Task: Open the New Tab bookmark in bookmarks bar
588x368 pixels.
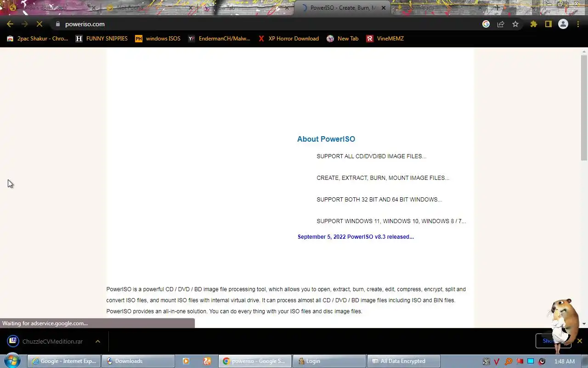Action: point(343,39)
